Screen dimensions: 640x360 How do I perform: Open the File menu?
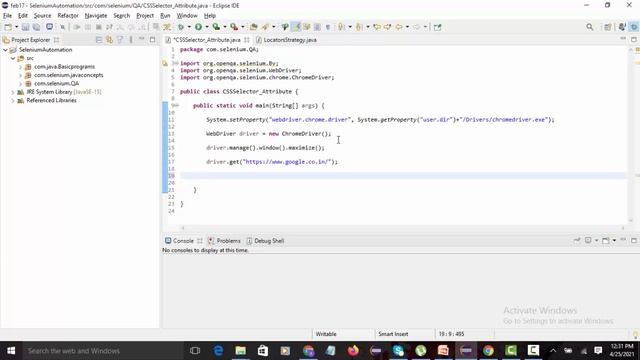tap(7, 16)
